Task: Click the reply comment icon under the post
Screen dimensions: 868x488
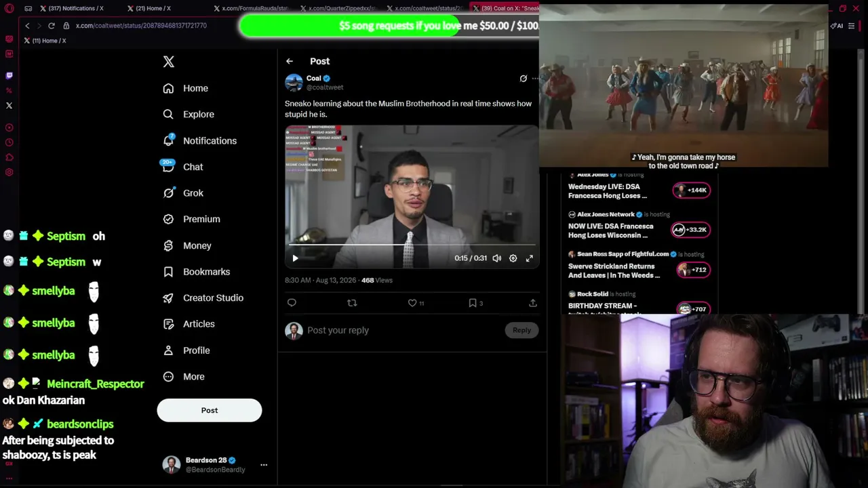Action: tap(292, 303)
